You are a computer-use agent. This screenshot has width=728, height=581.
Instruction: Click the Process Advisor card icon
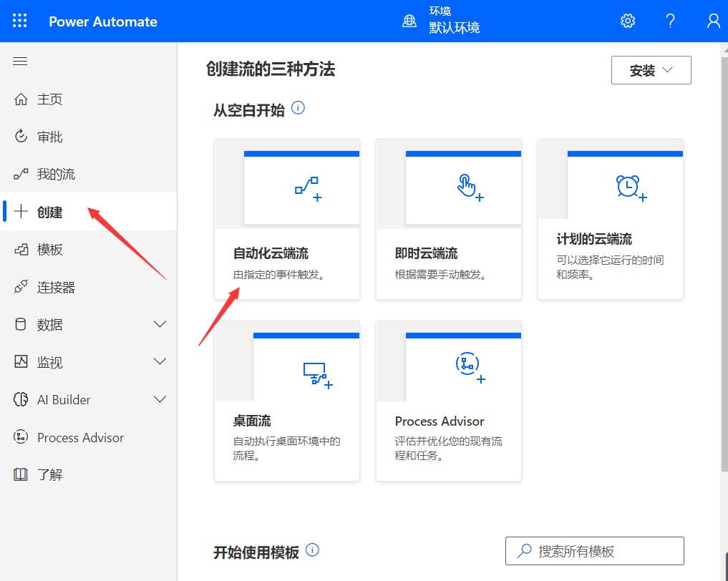(470, 368)
